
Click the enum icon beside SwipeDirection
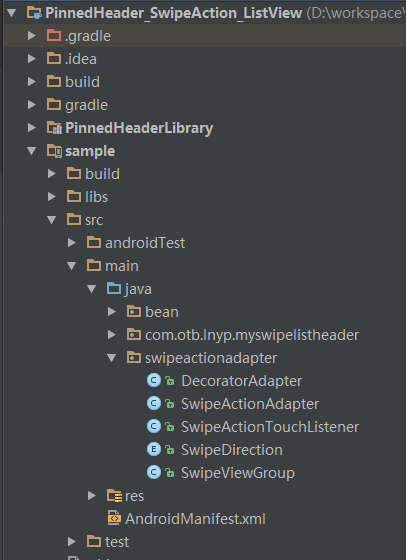click(154, 450)
